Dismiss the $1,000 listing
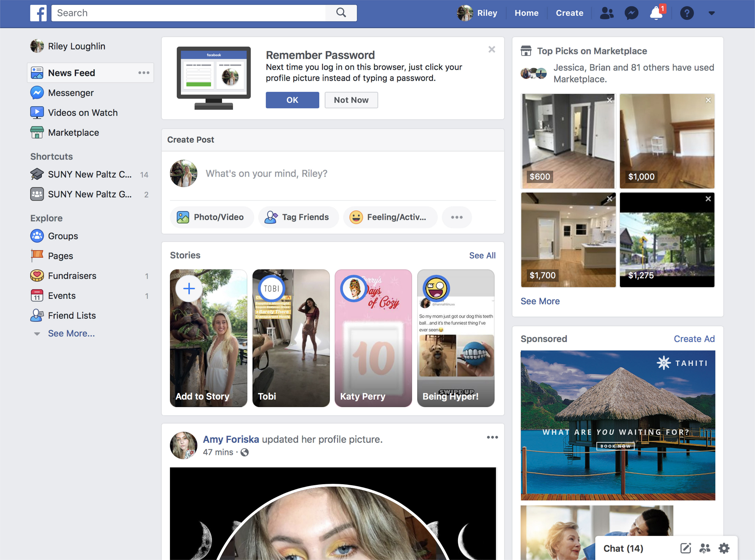 (708, 100)
